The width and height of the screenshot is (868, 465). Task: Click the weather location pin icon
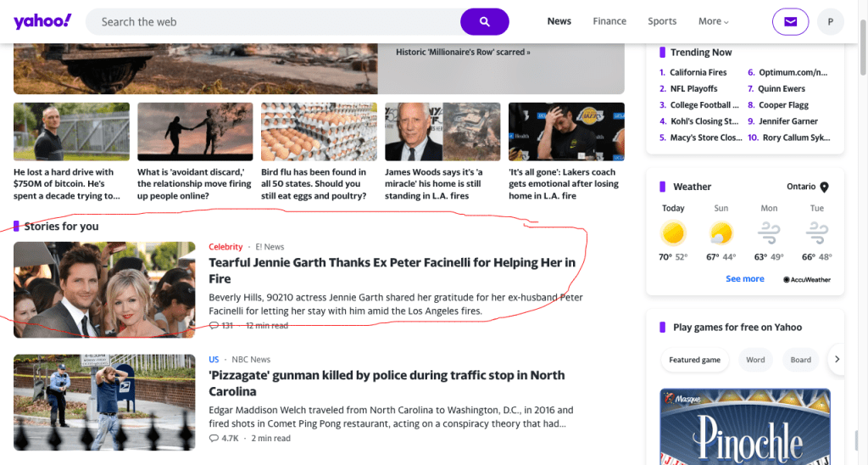coord(824,187)
